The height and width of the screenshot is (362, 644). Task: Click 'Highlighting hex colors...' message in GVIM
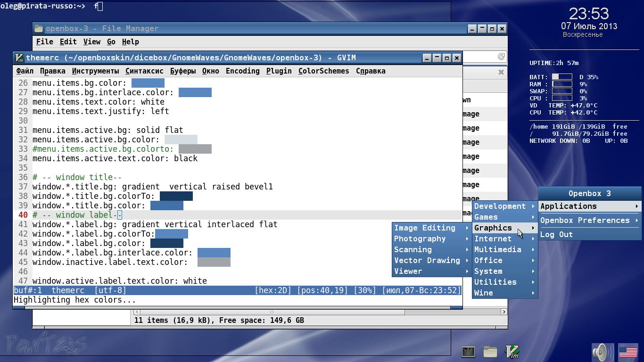(74, 300)
